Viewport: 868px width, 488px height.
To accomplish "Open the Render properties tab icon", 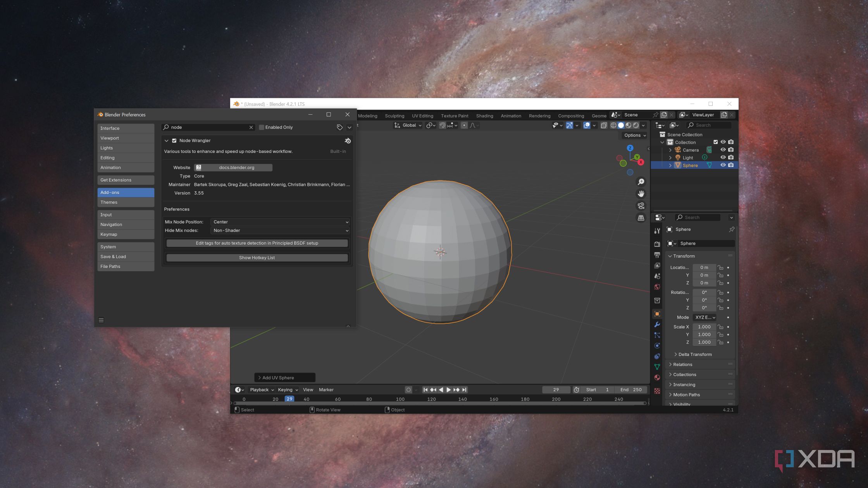I will pyautogui.click(x=657, y=244).
